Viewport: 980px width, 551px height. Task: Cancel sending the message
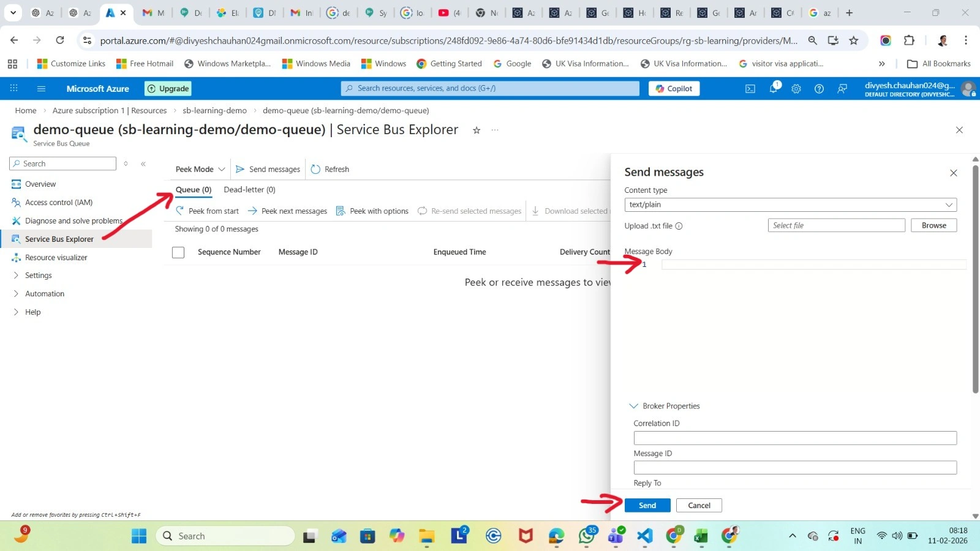699,506
